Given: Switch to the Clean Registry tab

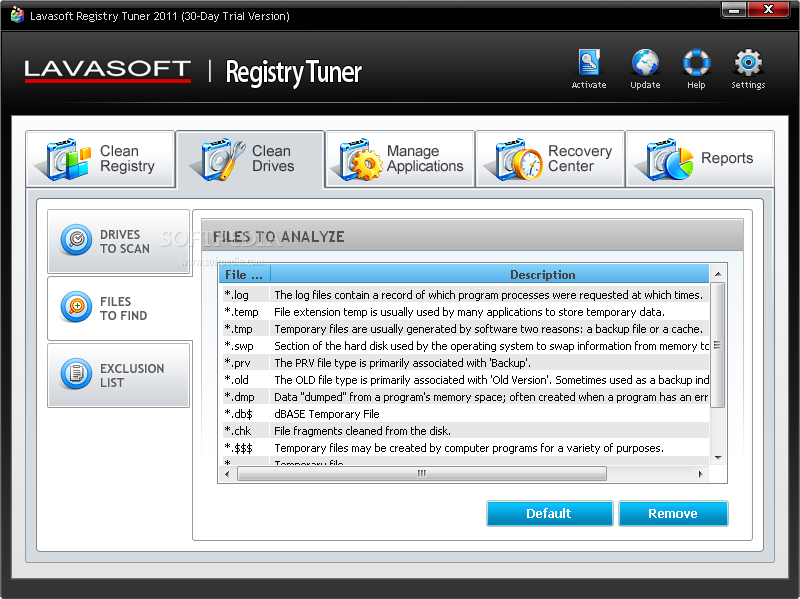Looking at the screenshot, I should [x=101, y=159].
